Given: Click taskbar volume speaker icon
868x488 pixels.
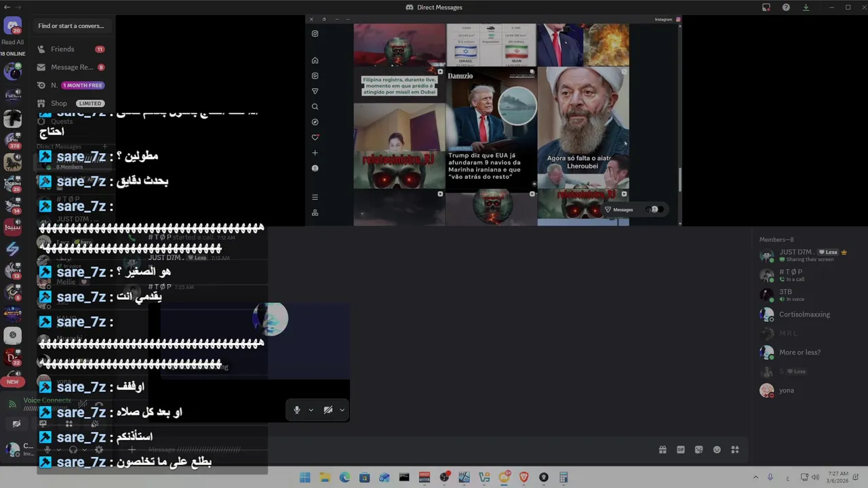Looking at the screenshot, I should click(x=815, y=477).
